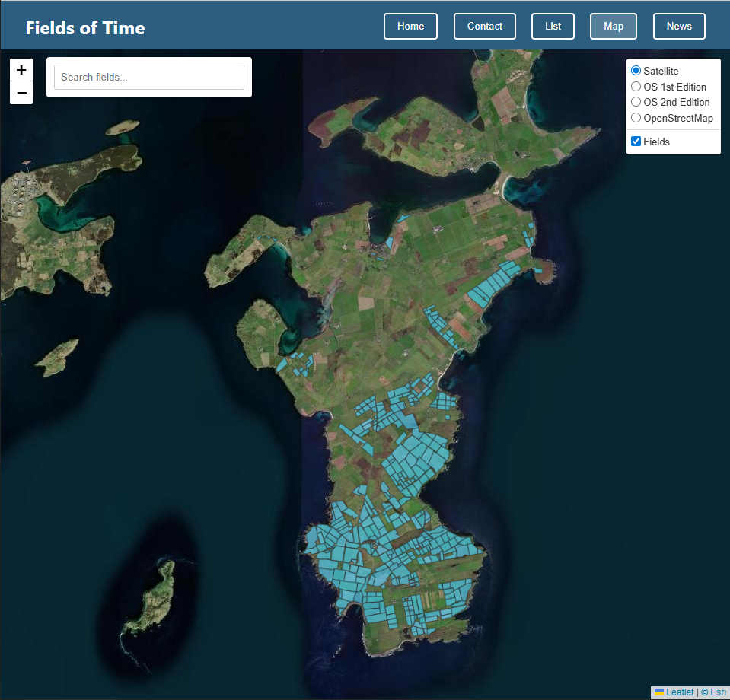Click the Fields of Time title

(85, 28)
